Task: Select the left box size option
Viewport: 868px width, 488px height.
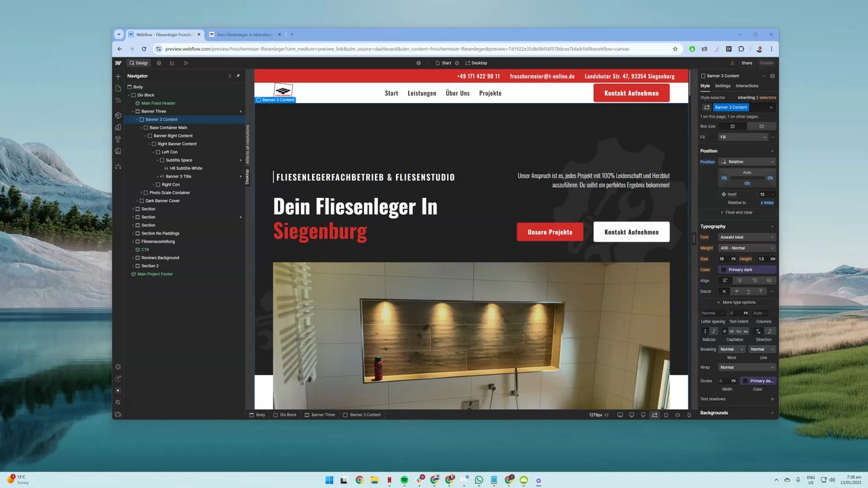Action: (x=732, y=126)
